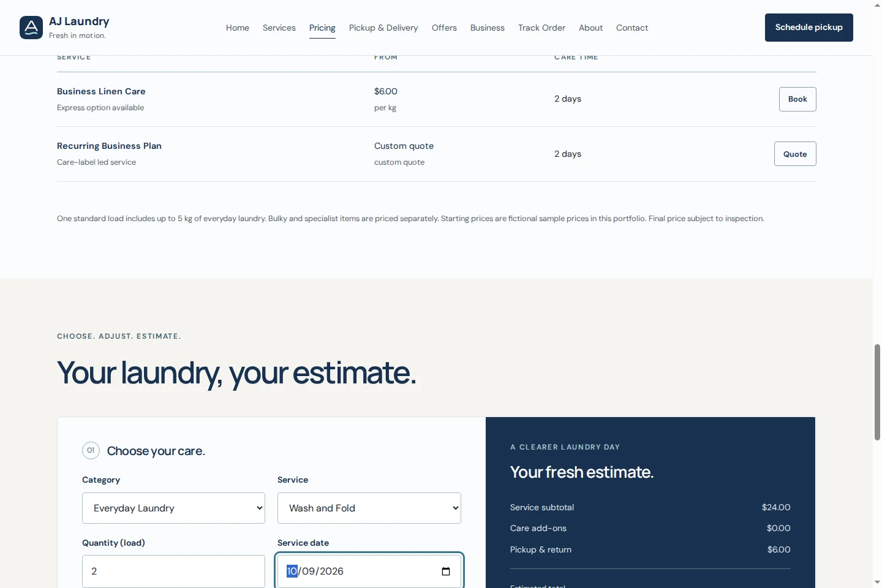Click the Care-label led service text

[x=96, y=162]
